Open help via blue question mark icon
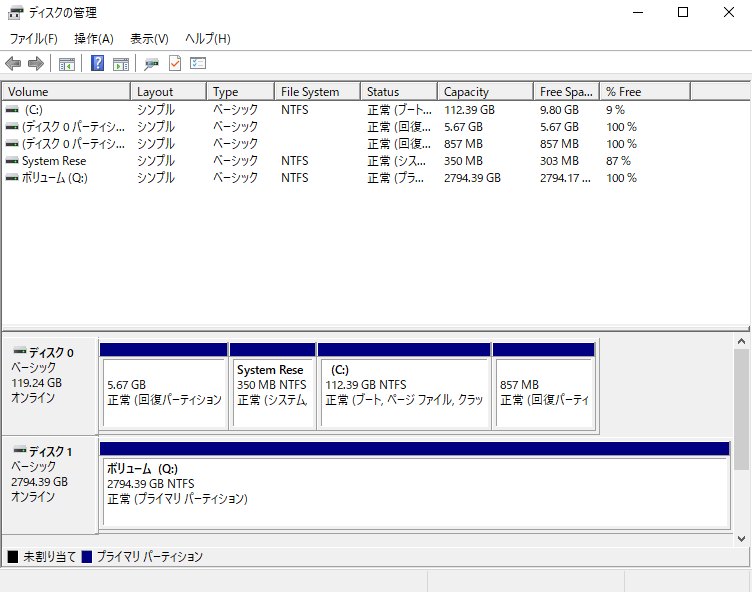The width and height of the screenshot is (752, 592). (97, 64)
